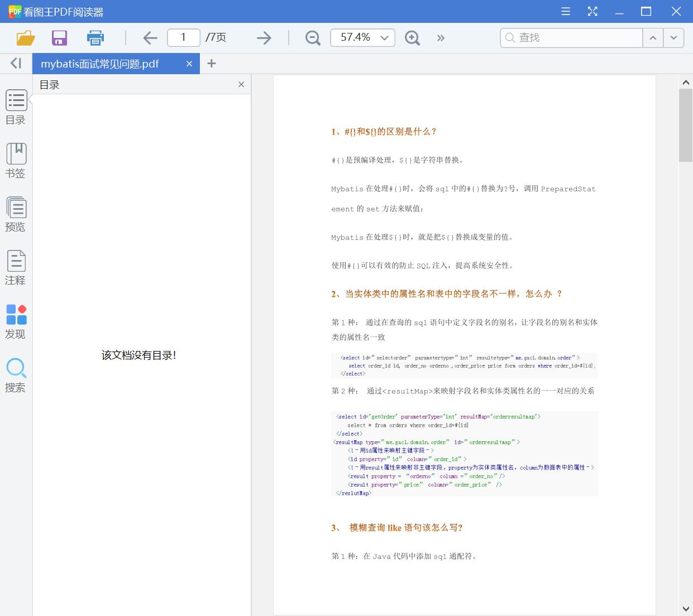This screenshot has width=693, height=616.
Task: Click heading 2、当实体类中的属性名和表中的字段名不一样
Action: click(447, 294)
